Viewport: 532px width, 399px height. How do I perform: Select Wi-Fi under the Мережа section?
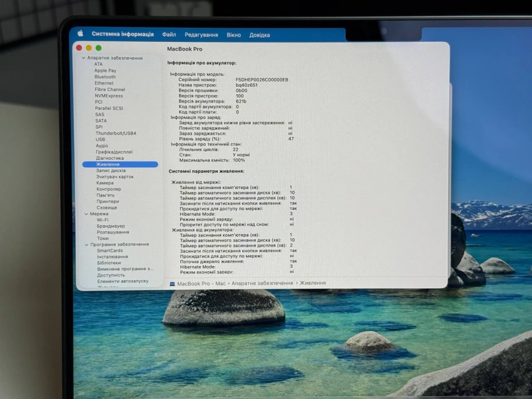point(103,219)
